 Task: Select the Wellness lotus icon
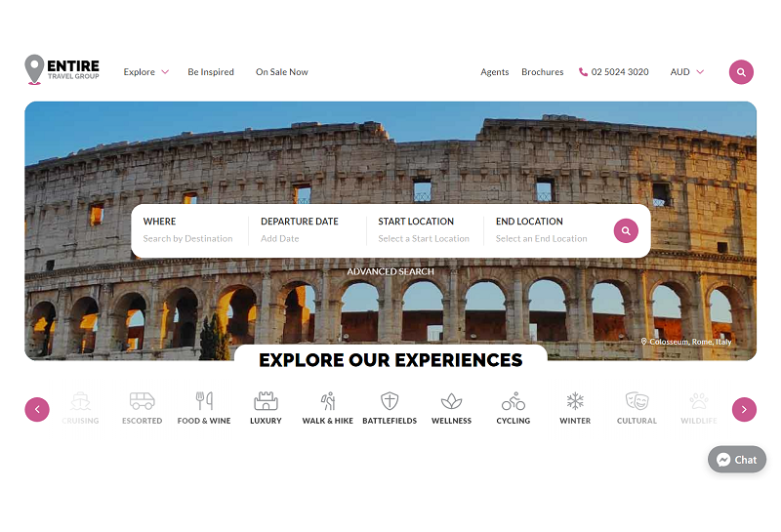tap(451, 401)
